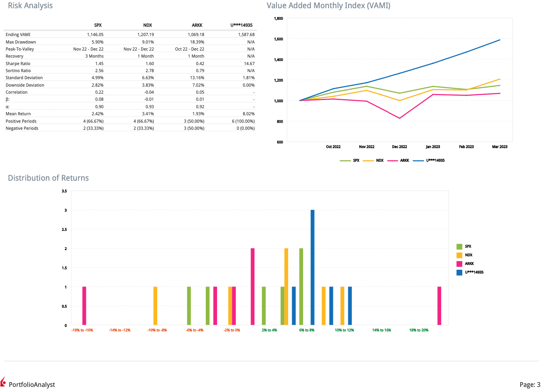Click the Standard Deviation row label

click(x=24, y=78)
